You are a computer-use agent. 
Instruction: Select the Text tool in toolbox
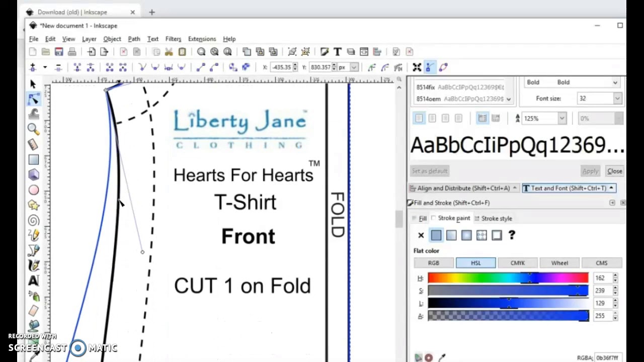click(33, 281)
